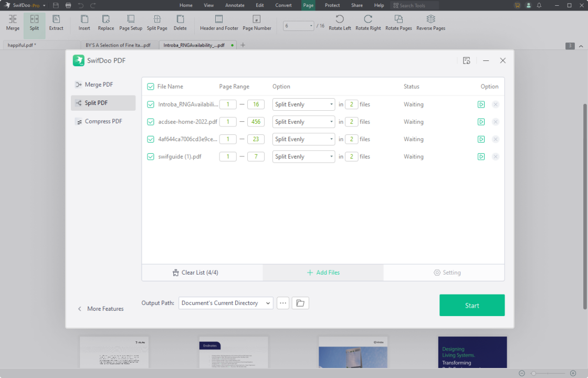Expand the page number dropdown showing 6

pos(311,26)
